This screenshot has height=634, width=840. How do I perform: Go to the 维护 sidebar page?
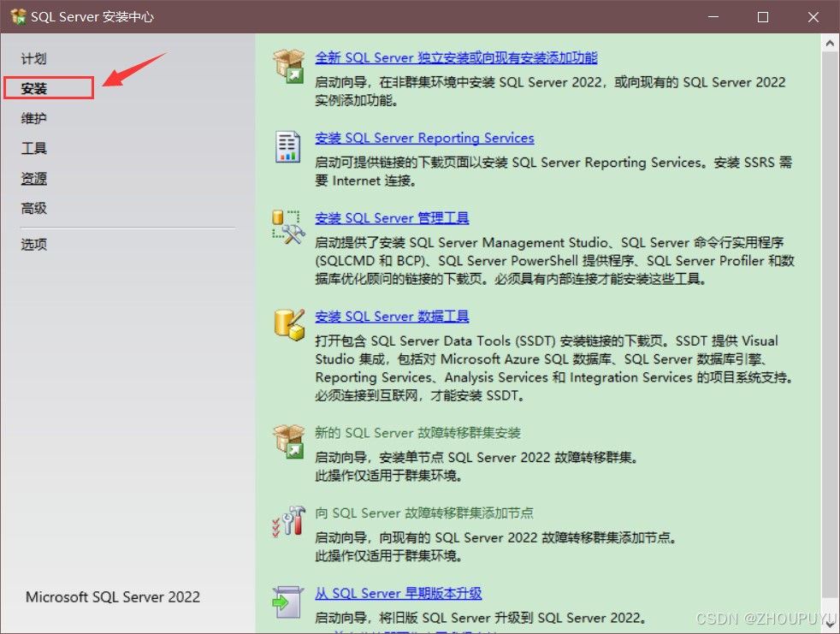tap(34, 118)
